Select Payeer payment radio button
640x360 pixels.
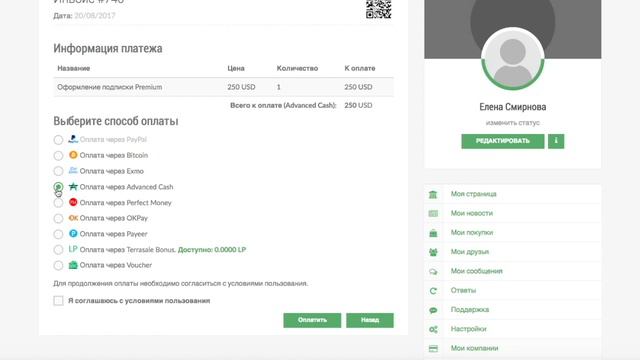click(x=58, y=234)
